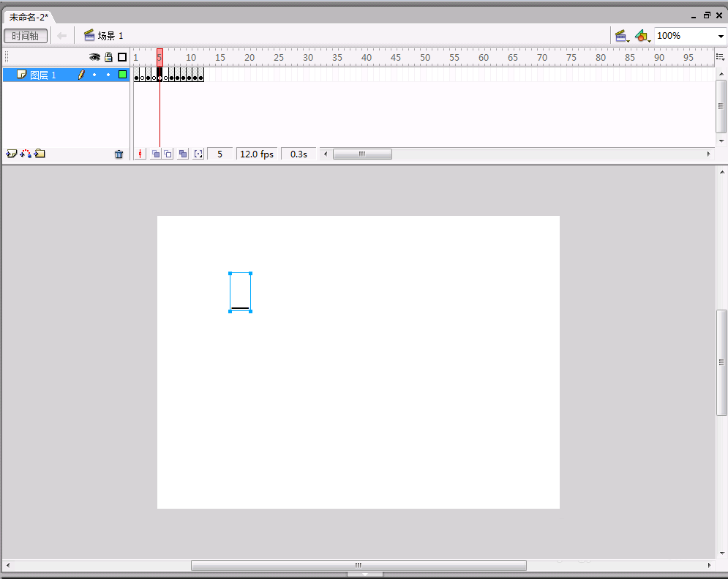This screenshot has width=728, height=579.
Task: Toggle visibility dot for 图层 1
Action: (x=94, y=75)
